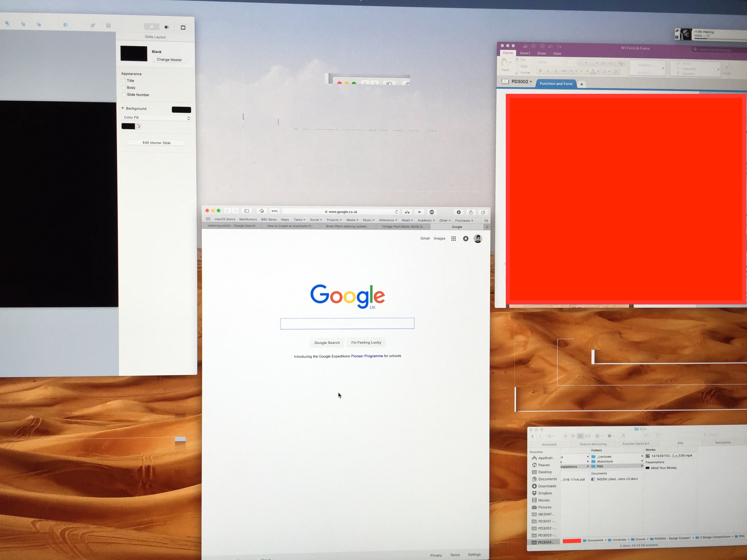Share the selected item in Finder
747x560 pixels.
[623, 436]
